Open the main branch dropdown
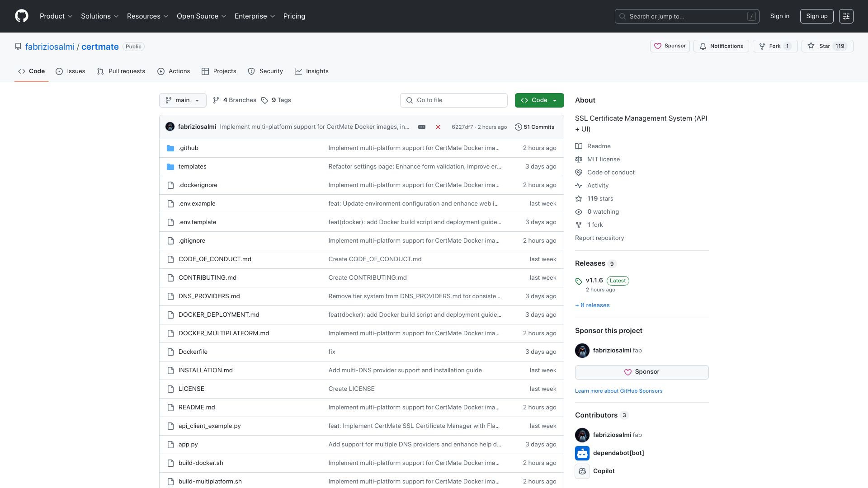Viewport: 868px width, 488px height. point(183,100)
